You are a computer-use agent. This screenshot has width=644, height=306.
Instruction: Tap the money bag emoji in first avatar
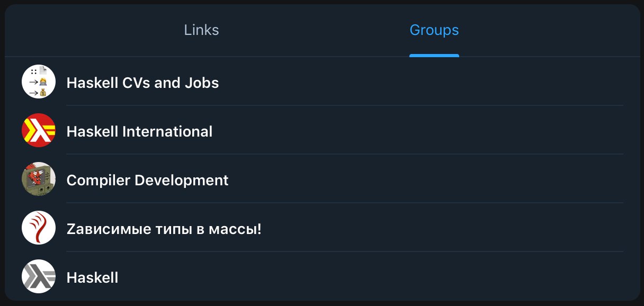pyautogui.click(x=42, y=93)
